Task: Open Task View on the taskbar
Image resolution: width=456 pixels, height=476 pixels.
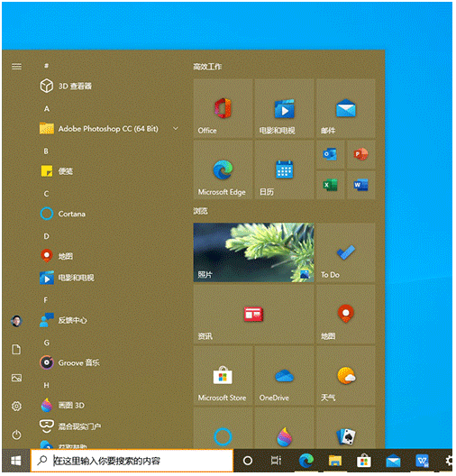Action: pos(277,462)
